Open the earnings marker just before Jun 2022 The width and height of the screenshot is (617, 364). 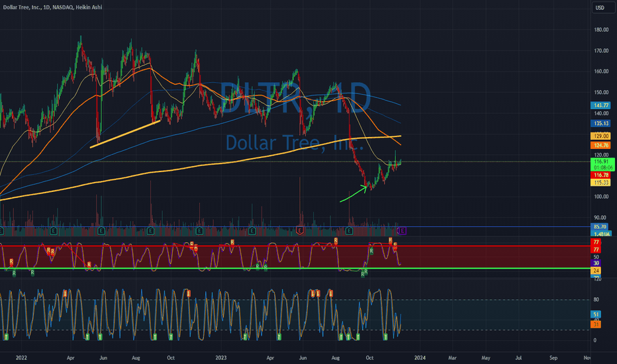[x=101, y=231]
